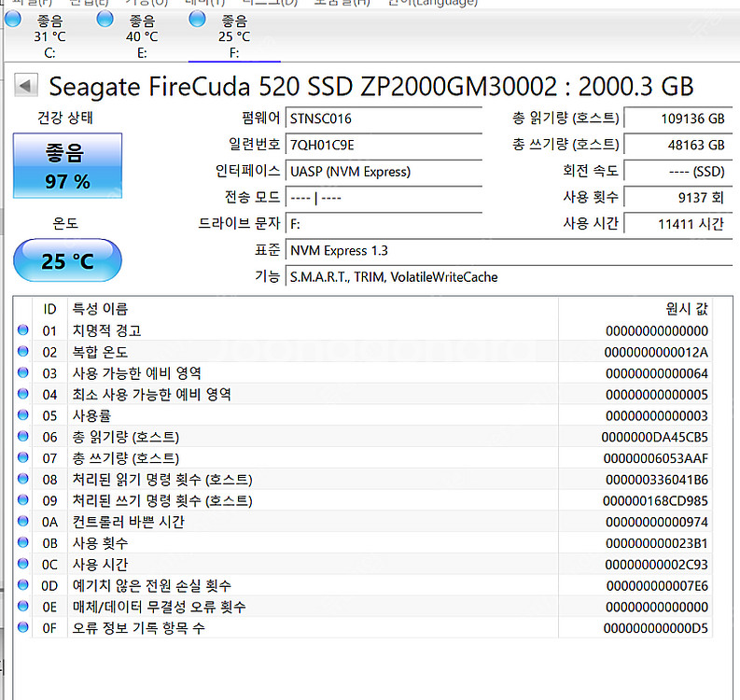This screenshot has height=700, width=740.
Task: Click total host writes value 48163 GB
Action: (x=678, y=145)
